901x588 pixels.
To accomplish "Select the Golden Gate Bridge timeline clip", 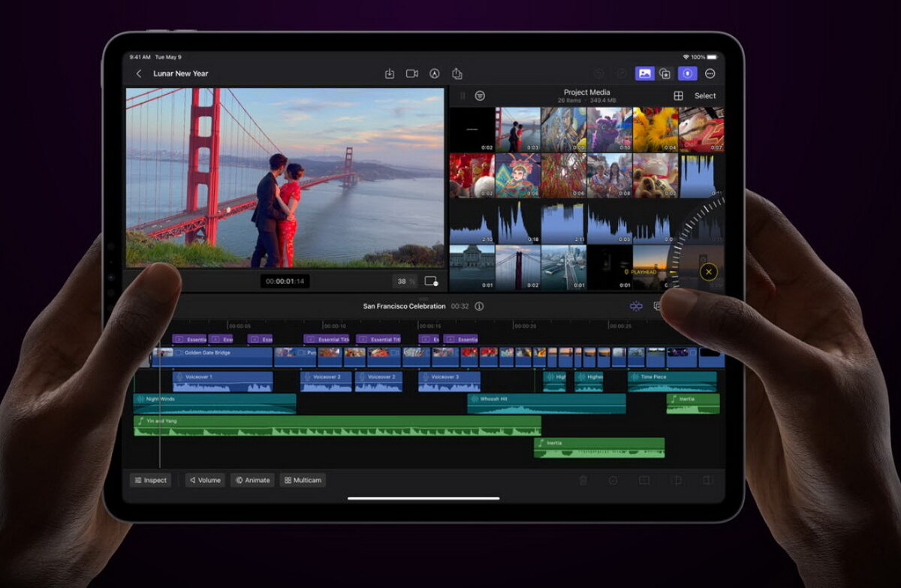I will coord(212,357).
